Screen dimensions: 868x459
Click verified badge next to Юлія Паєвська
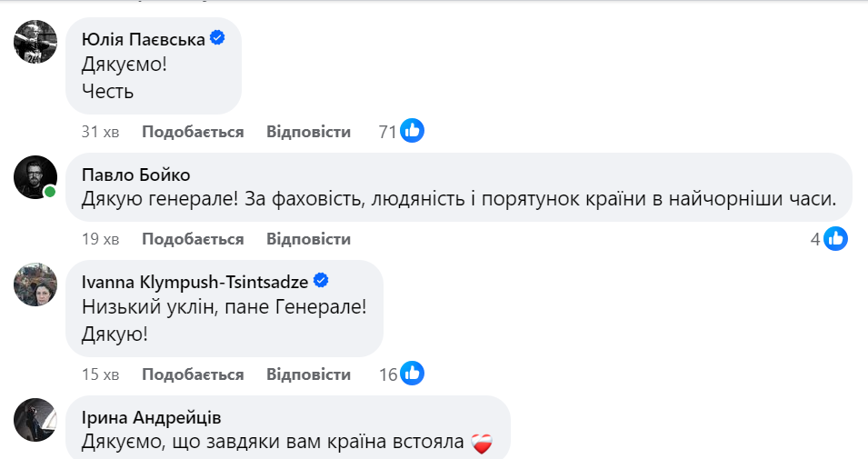[218, 38]
